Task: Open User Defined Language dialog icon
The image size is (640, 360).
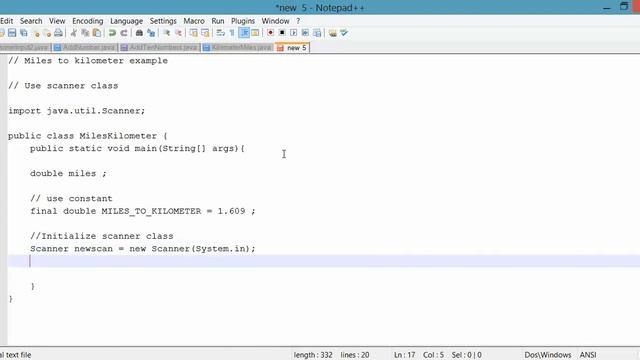Action: tap(255, 33)
